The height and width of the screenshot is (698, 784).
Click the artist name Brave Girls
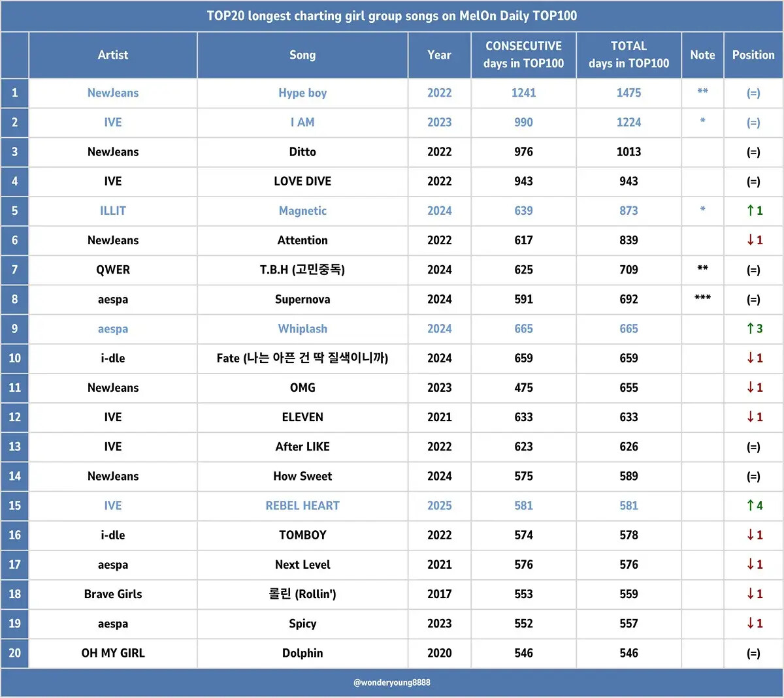[x=113, y=594]
